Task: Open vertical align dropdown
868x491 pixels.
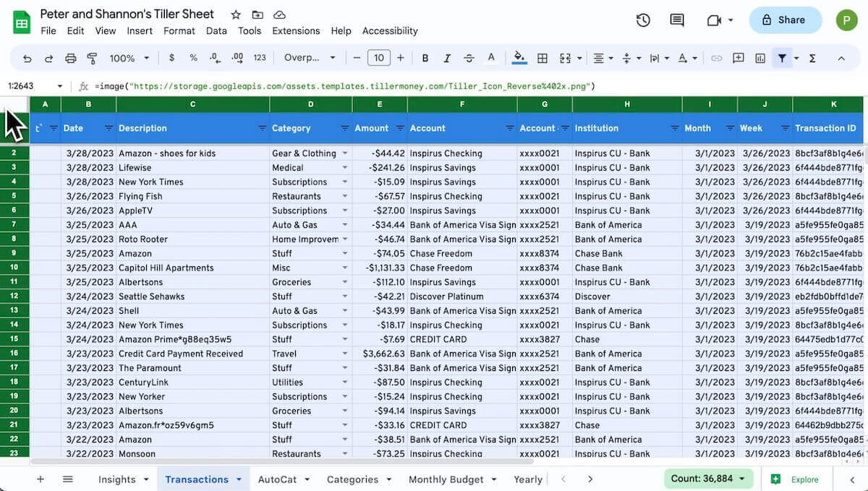Action: click(631, 58)
